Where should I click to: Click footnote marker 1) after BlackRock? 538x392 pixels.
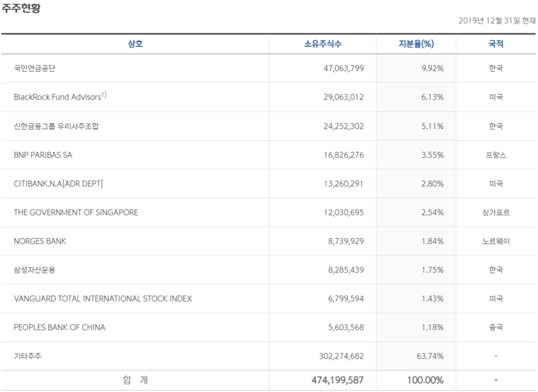point(104,95)
